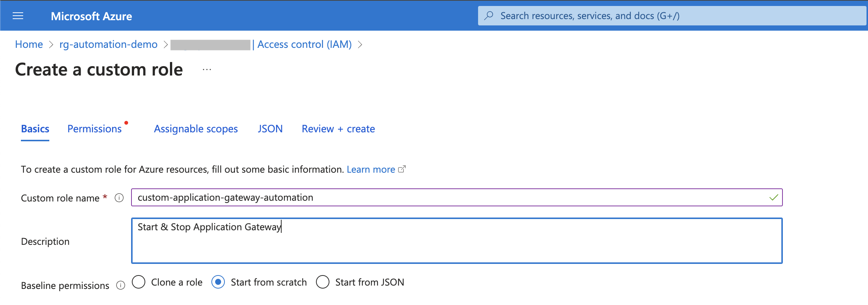868x305 pixels.
Task: Focus the search resources box
Action: [672, 16]
